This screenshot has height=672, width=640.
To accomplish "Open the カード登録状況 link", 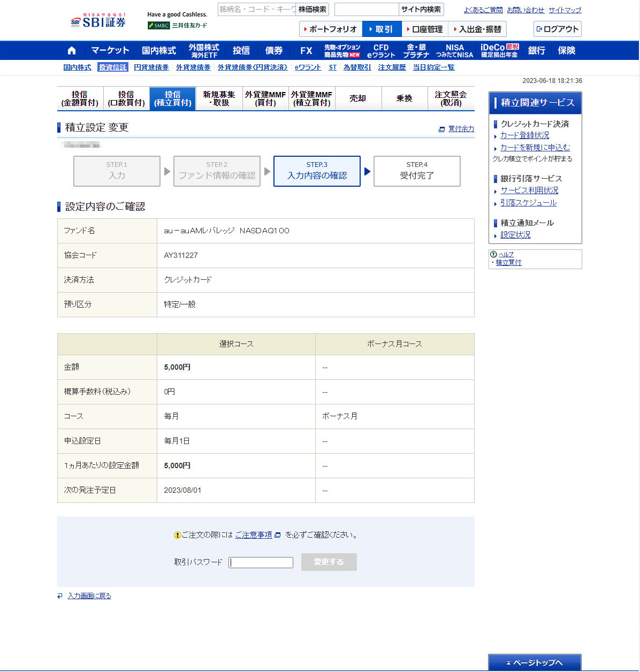I will coord(524,135).
